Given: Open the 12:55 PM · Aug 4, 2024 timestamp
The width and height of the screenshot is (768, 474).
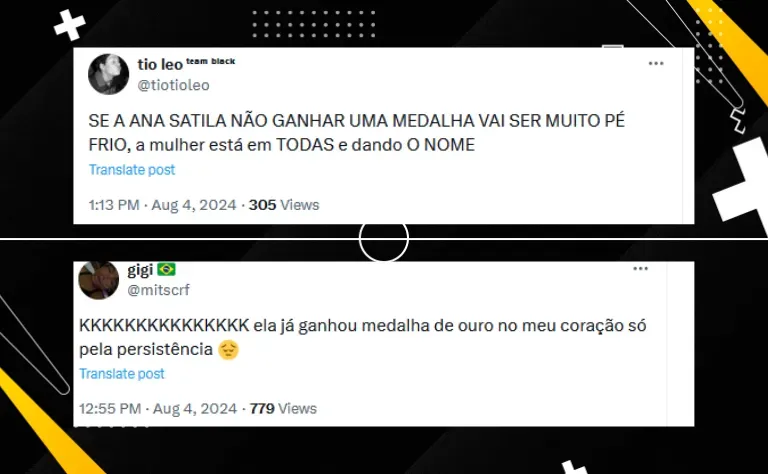Looking at the screenshot, I should pos(158,408).
